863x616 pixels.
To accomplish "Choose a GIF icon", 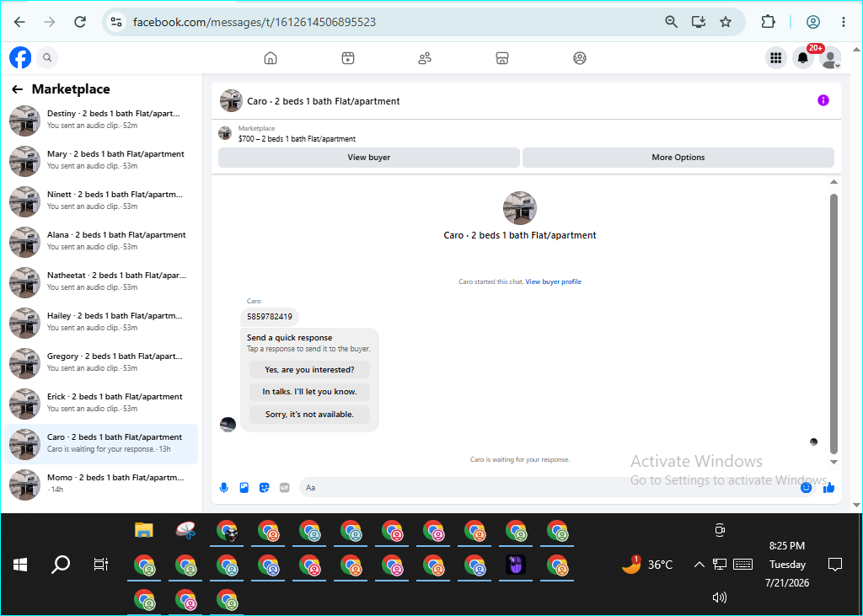I will [x=285, y=488].
